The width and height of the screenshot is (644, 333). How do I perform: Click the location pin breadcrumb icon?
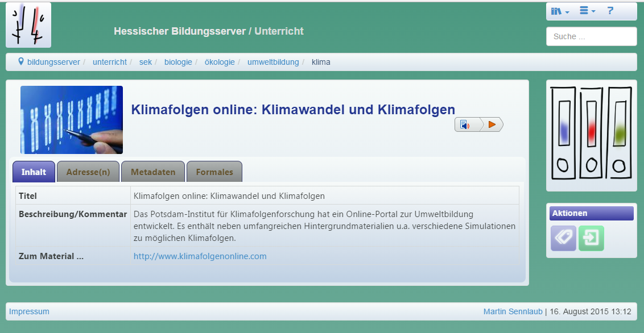coord(21,61)
